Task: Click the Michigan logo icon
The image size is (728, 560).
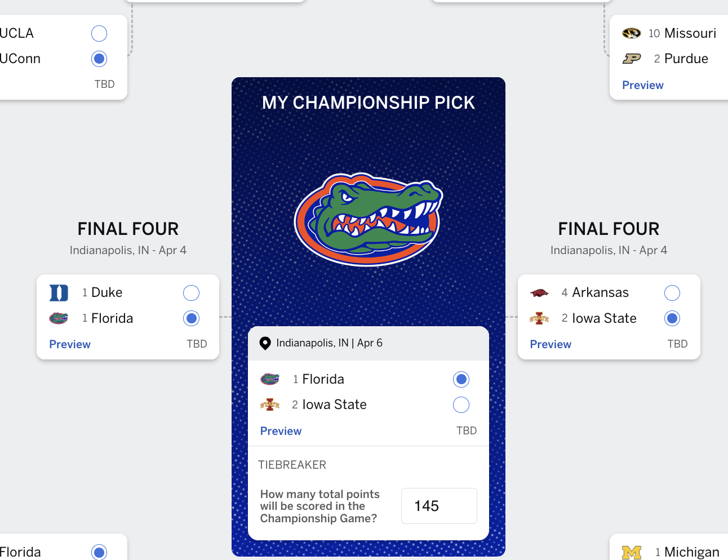Action: coord(631,552)
